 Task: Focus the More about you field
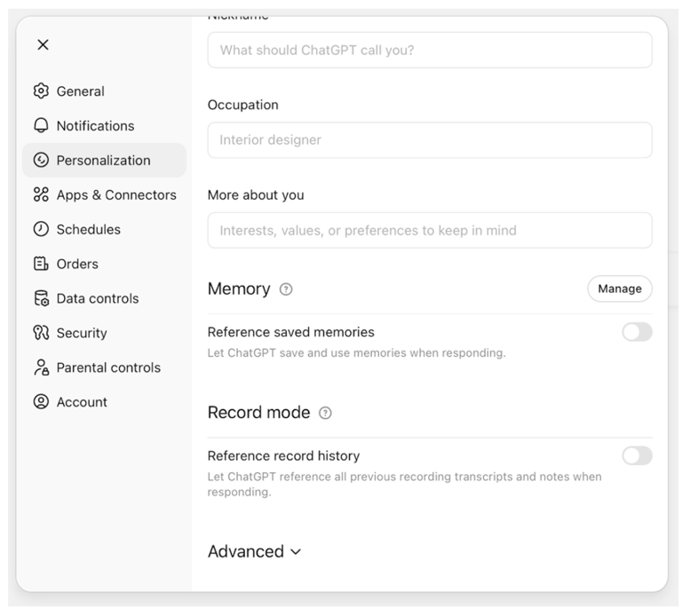pos(430,230)
